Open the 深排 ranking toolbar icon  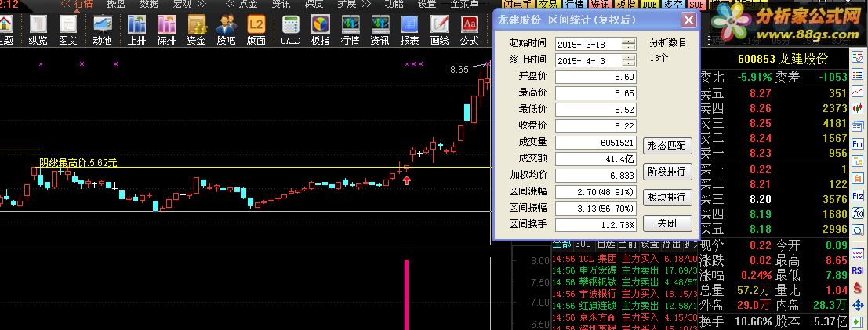point(166,30)
